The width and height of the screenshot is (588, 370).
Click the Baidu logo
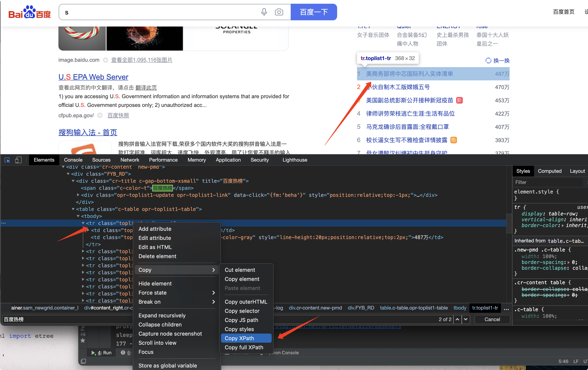coord(30,12)
